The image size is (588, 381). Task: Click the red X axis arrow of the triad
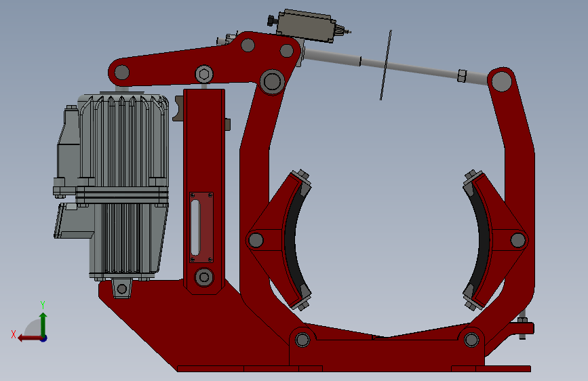point(30,338)
